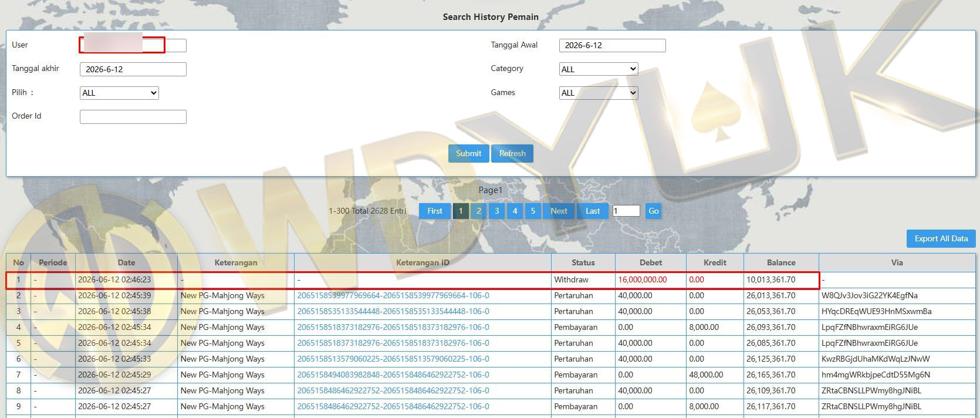Click the Export All Data button

pyautogui.click(x=941, y=238)
